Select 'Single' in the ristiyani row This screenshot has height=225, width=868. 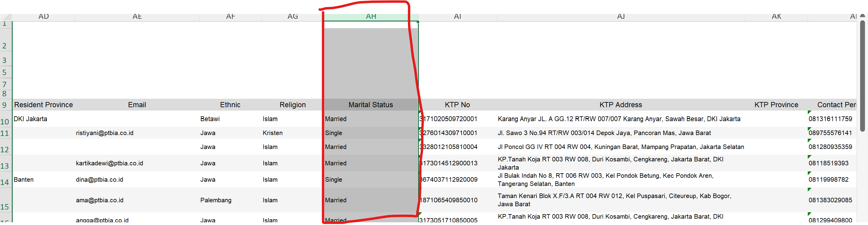click(371, 133)
